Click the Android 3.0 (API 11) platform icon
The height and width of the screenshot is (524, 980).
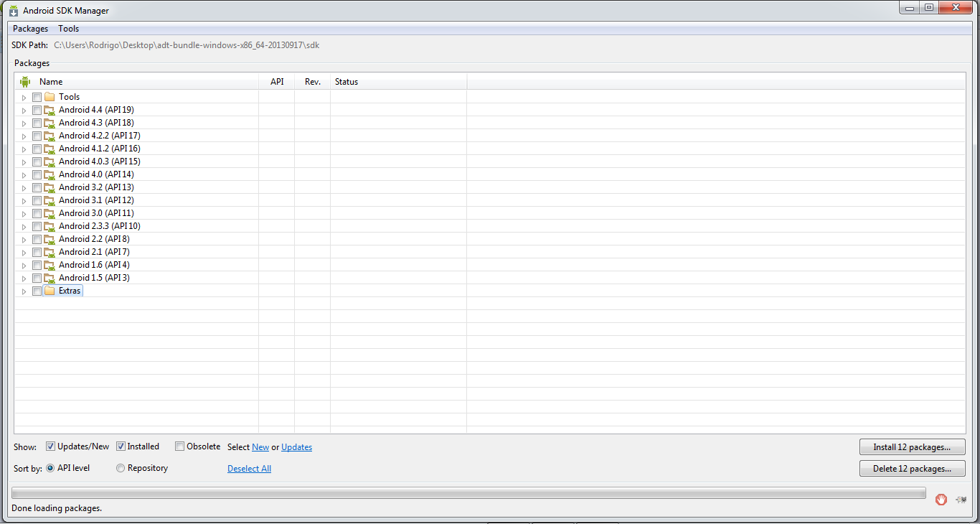[x=50, y=213]
